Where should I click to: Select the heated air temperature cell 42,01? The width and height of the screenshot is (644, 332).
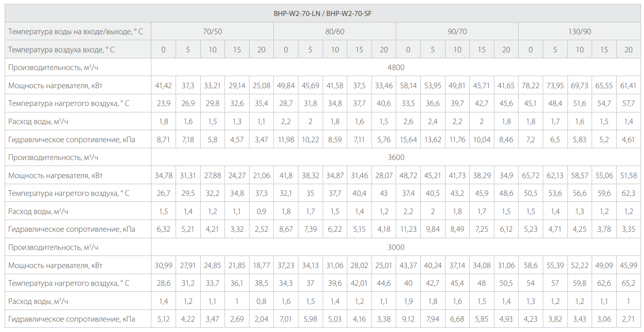tap(359, 283)
